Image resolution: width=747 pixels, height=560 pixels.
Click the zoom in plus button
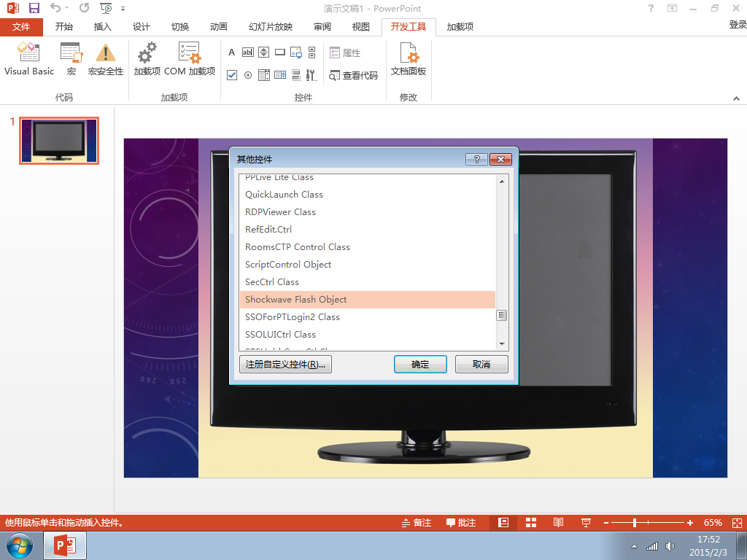point(690,523)
